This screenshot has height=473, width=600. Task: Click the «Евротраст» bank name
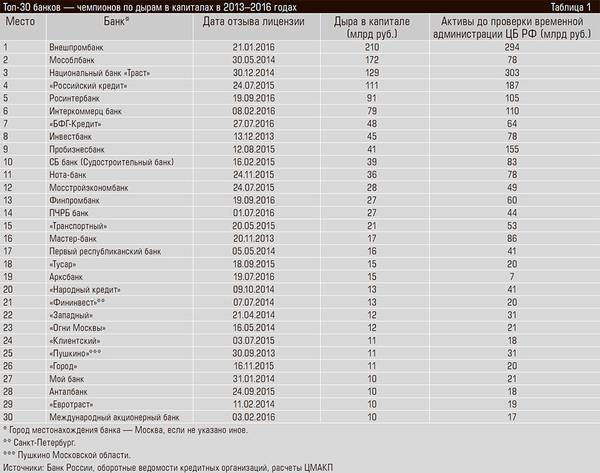(x=71, y=404)
